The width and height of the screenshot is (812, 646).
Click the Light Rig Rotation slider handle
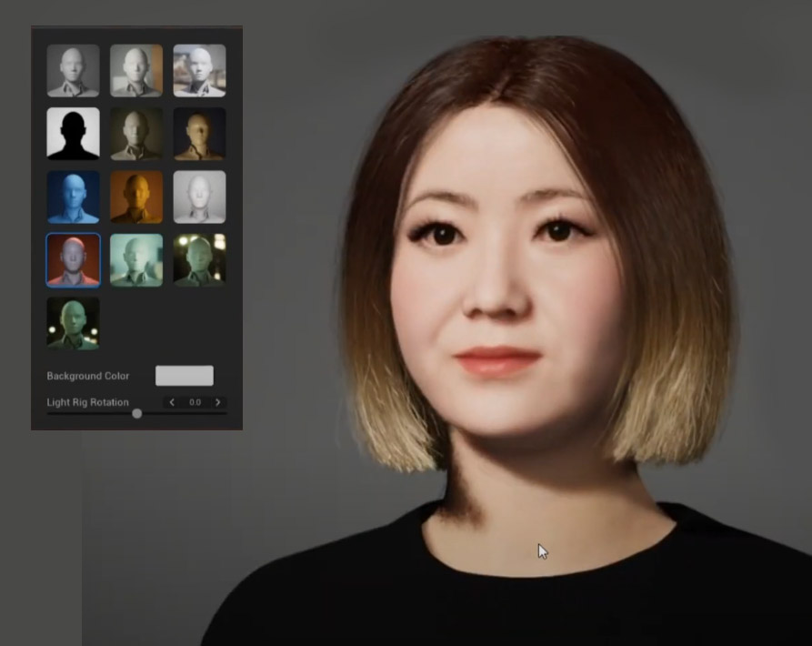136,413
